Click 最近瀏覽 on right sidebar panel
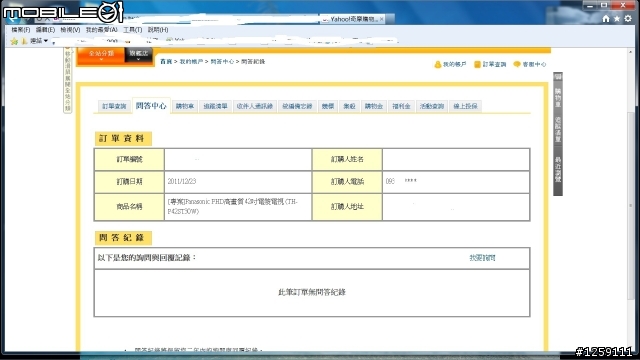 pos(558,169)
